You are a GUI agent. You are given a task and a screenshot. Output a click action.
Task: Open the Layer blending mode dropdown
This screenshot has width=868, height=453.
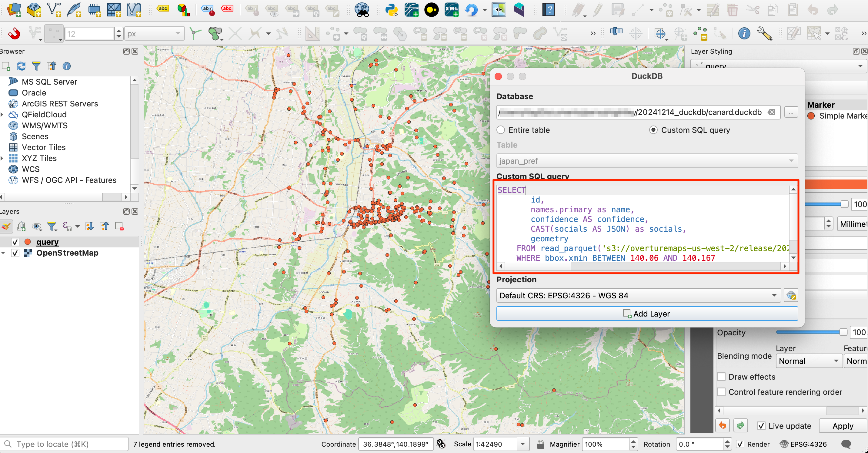coord(808,361)
